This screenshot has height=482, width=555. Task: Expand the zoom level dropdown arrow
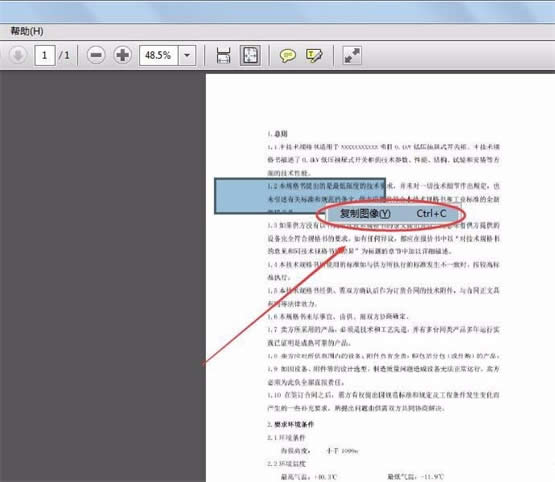(x=187, y=55)
